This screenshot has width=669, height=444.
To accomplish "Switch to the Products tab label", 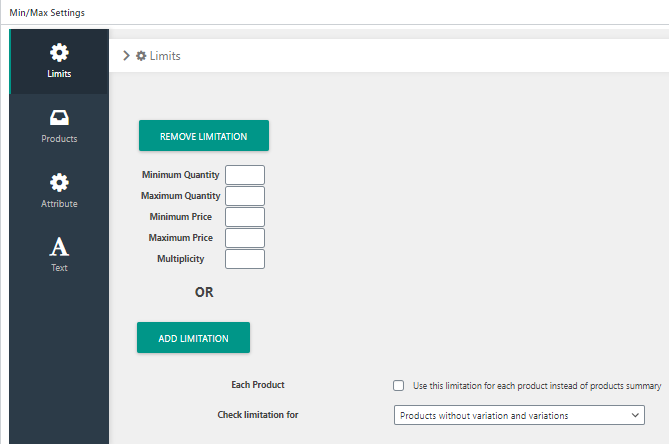I will coord(59,139).
